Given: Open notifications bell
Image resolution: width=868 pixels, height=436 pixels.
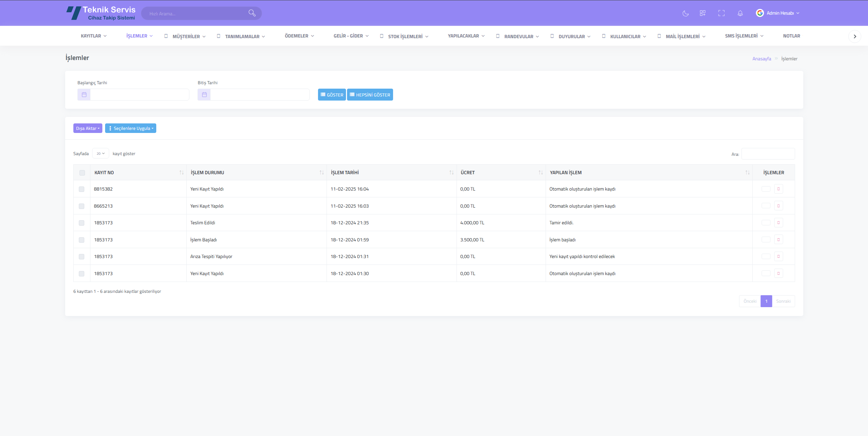Looking at the screenshot, I should [x=740, y=13].
